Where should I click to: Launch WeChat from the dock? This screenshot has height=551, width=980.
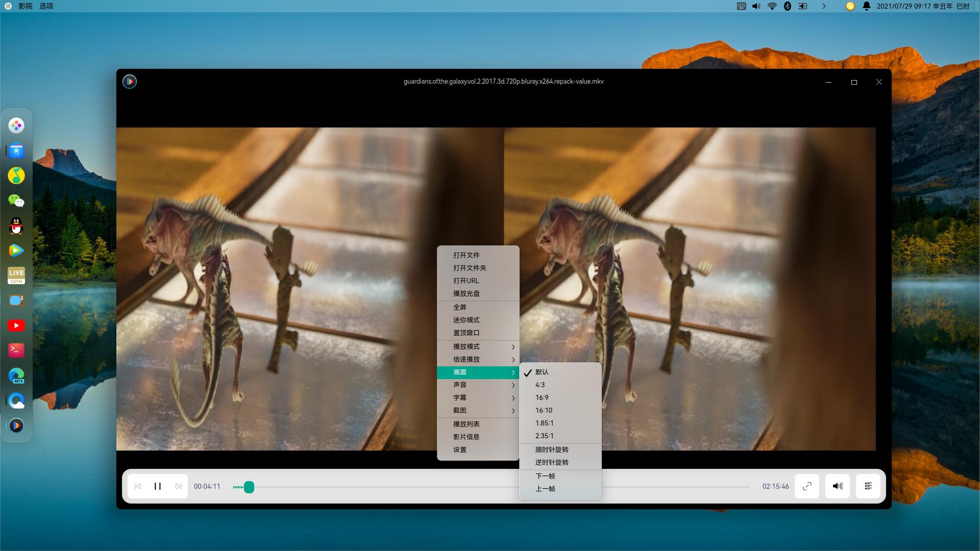(16, 201)
